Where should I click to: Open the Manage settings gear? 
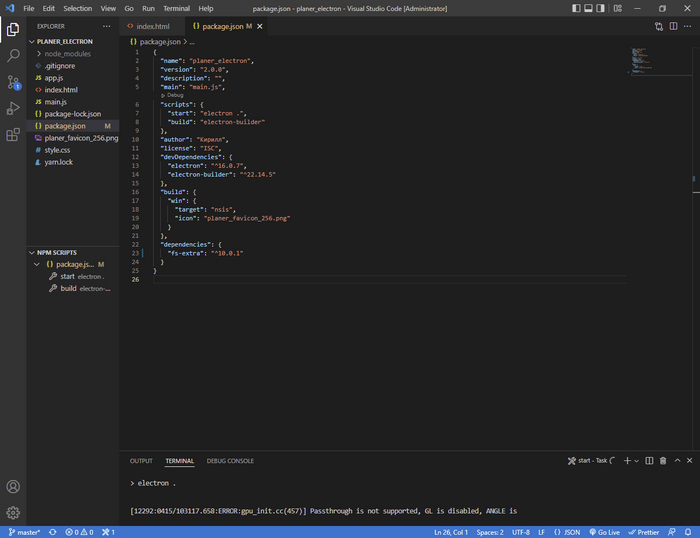(13, 512)
